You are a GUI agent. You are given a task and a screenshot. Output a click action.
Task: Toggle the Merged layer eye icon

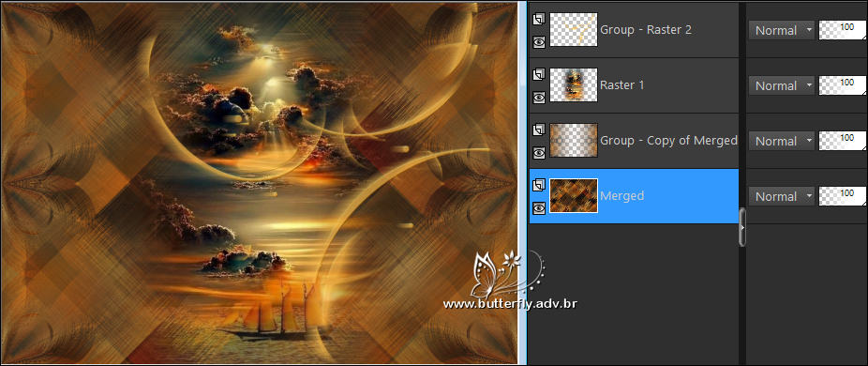click(x=539, y=207)
